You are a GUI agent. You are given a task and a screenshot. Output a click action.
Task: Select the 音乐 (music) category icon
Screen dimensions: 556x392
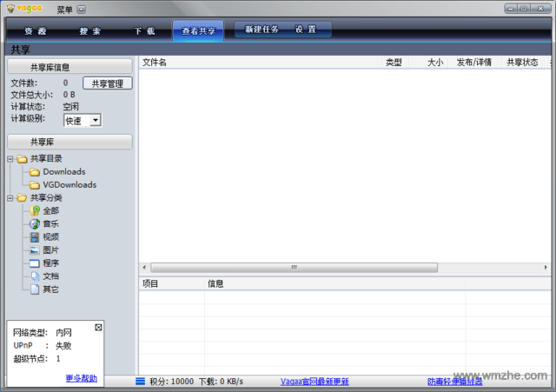point(35,224)
